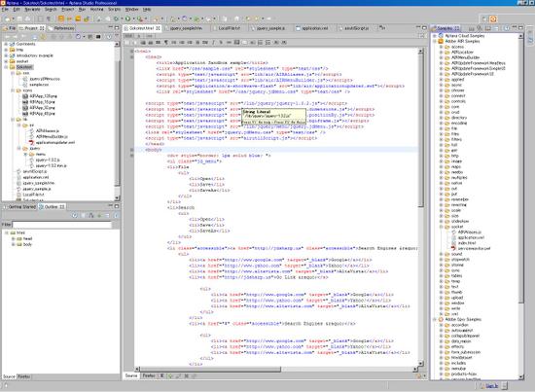Select the orange Aptana perspective icon

493,19
